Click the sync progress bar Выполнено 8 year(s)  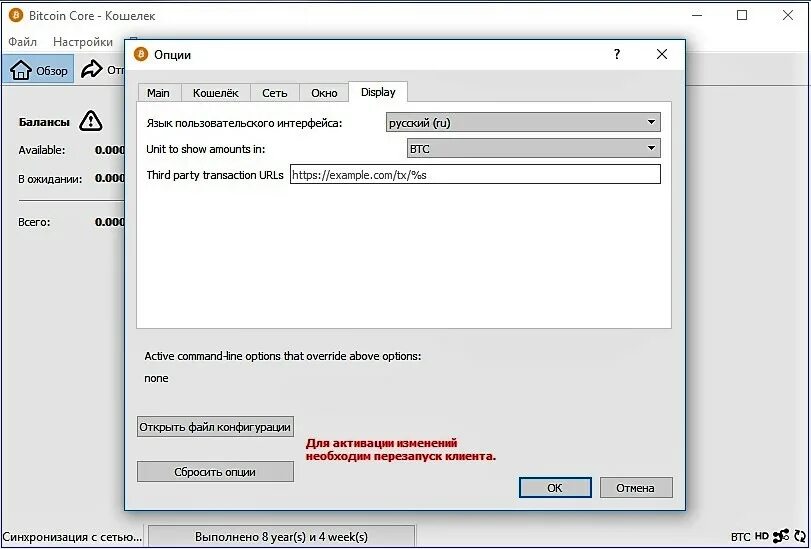[281, 537]
